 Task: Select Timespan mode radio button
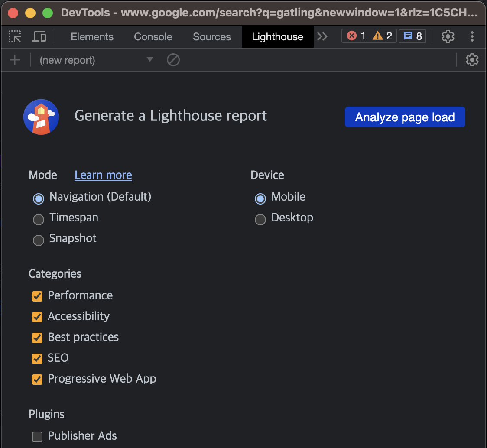point(39,219)
